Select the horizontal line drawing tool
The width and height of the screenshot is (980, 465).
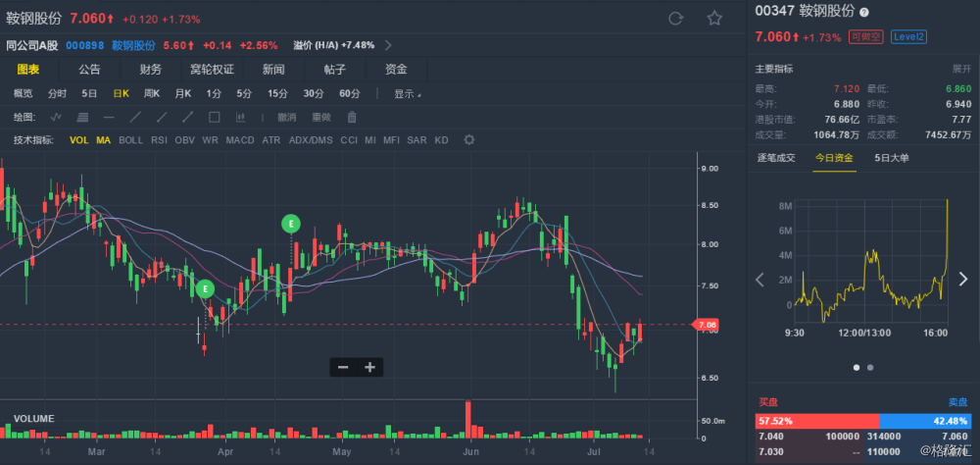(x=109, y=117)
